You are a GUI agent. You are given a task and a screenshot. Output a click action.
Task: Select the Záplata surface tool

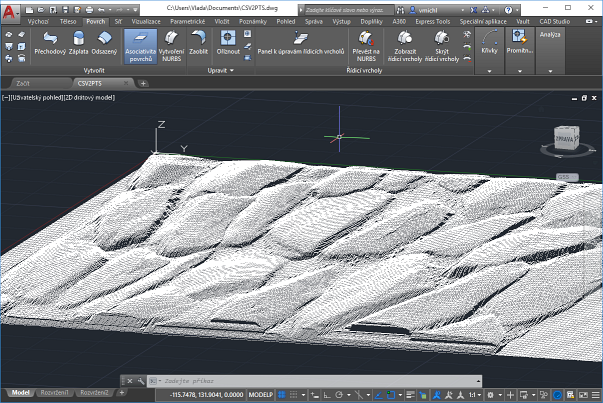[x=79, y=44]
